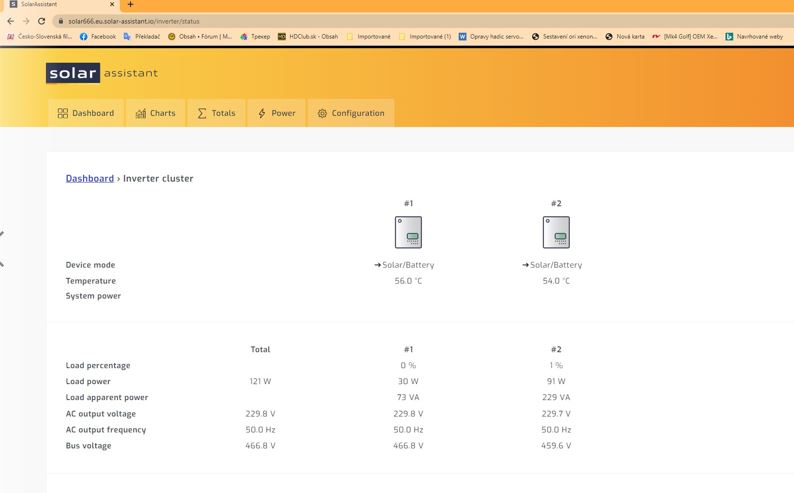Open the Nová karta bookmark
Image resolution: width=794 pixels, height=493 pixels.
coord(625,36)
